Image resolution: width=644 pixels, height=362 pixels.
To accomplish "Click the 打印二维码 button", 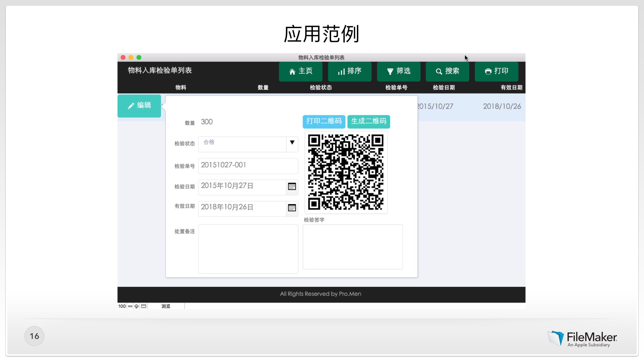I will click(x=324, y=121).
